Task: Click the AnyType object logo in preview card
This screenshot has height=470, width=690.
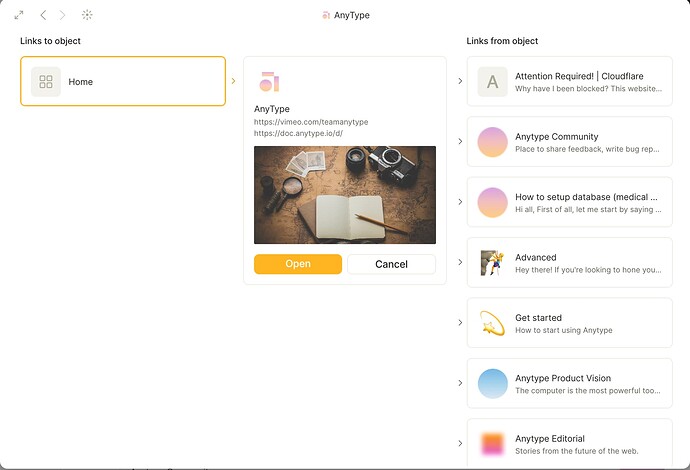Action: (269, 81)
